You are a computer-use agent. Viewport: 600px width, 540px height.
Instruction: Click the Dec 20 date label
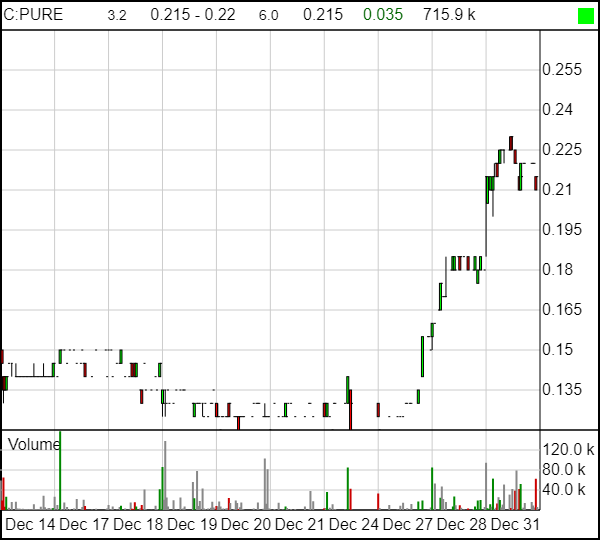click(x=246, y=524)
